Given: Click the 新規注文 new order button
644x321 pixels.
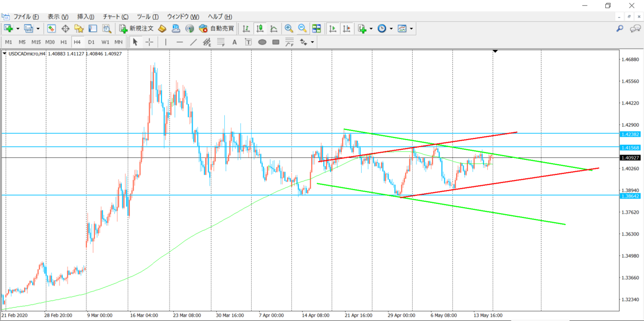Looking at the screenshot, I should coord(136,28).
